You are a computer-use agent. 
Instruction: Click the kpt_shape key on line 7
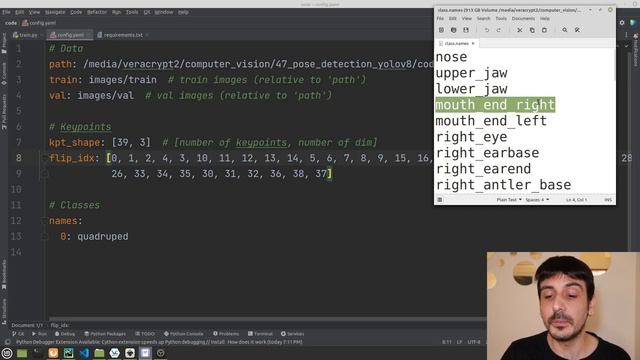74,142
